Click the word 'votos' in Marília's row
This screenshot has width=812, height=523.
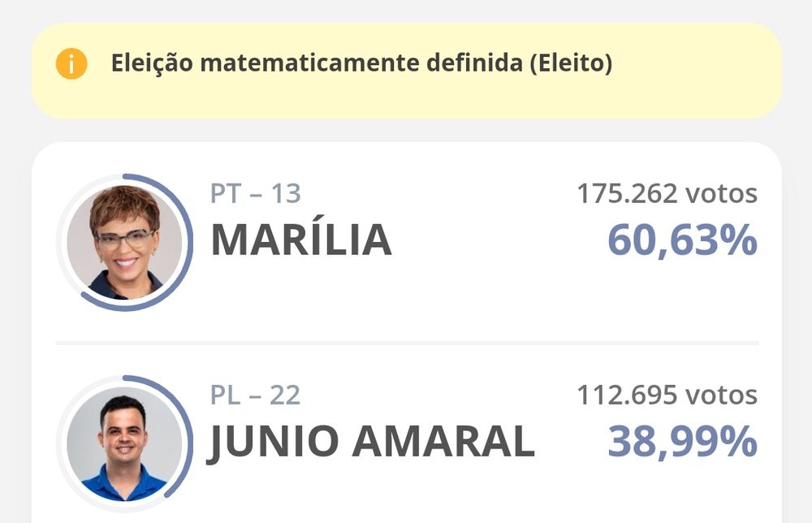tap(721, 193)
